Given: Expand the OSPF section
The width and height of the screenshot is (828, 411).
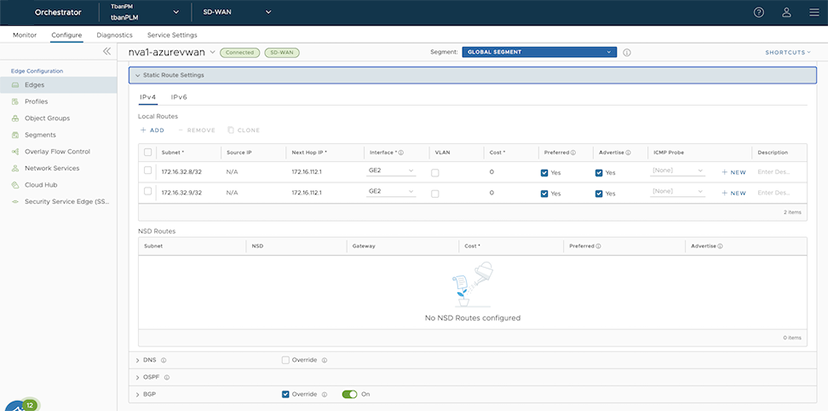Looking at the screenshot, I should pyautogui.click(x=137, y=377).
